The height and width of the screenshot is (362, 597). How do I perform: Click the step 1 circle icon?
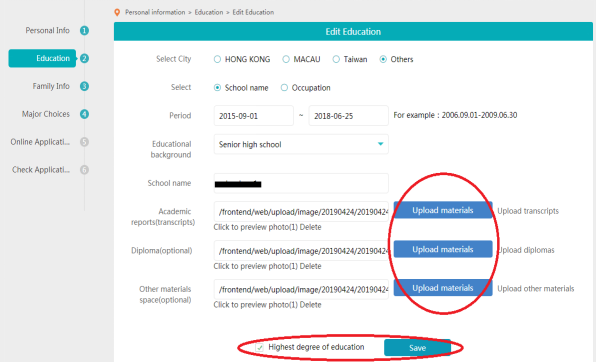[84, 30]
